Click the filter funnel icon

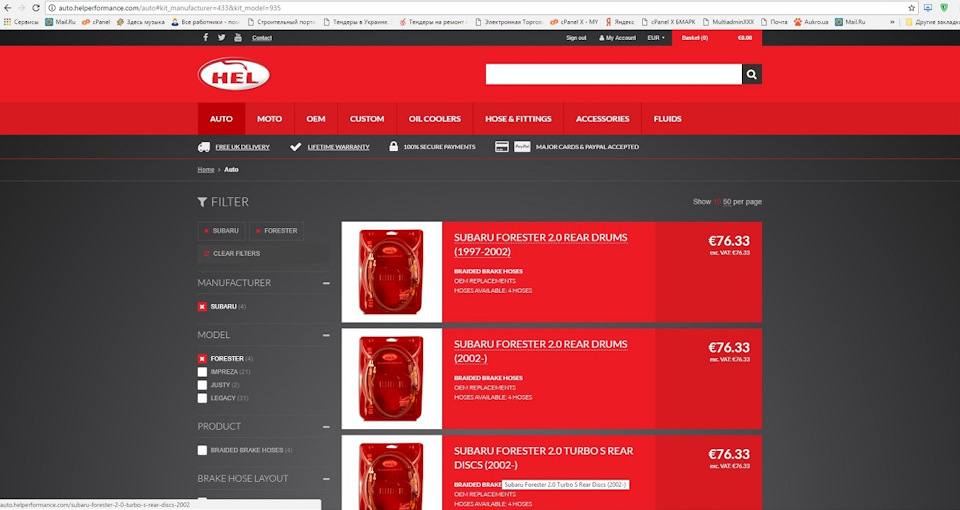point(202,201)
